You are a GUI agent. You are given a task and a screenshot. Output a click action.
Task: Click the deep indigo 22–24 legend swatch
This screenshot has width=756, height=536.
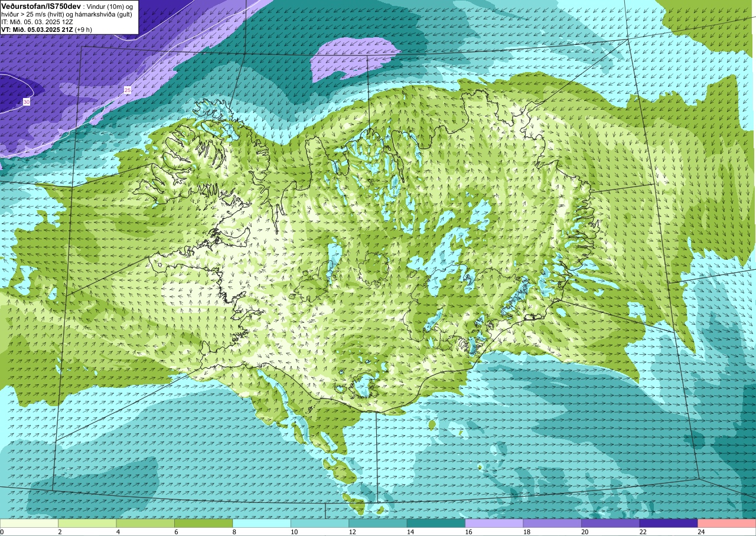pos(669,523)
